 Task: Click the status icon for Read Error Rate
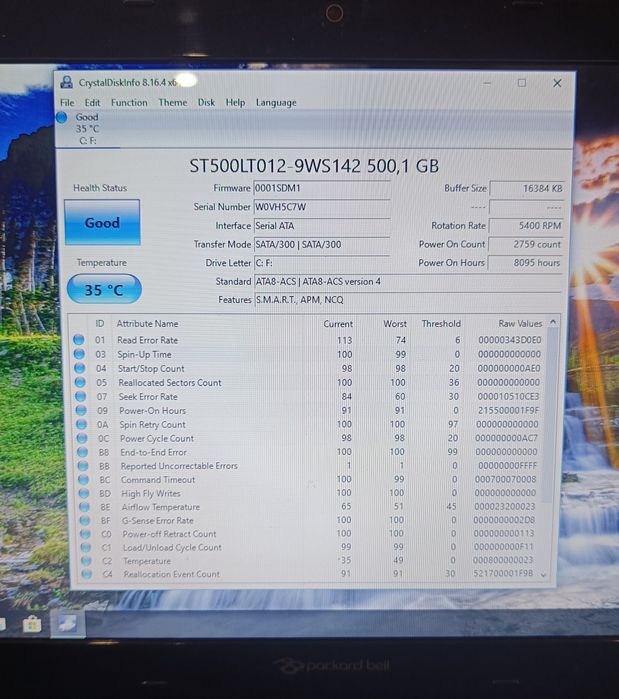coord(79,340)
